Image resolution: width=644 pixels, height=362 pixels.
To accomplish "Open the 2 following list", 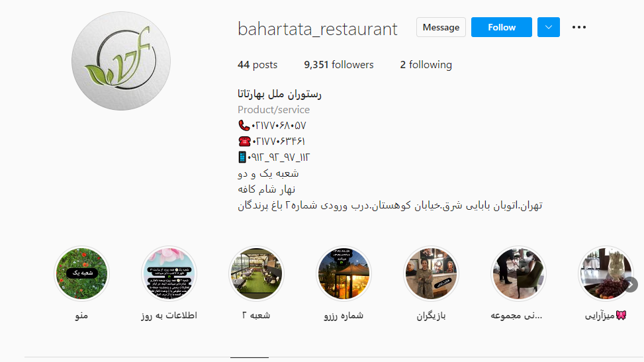I will click(x=426, y=64).
